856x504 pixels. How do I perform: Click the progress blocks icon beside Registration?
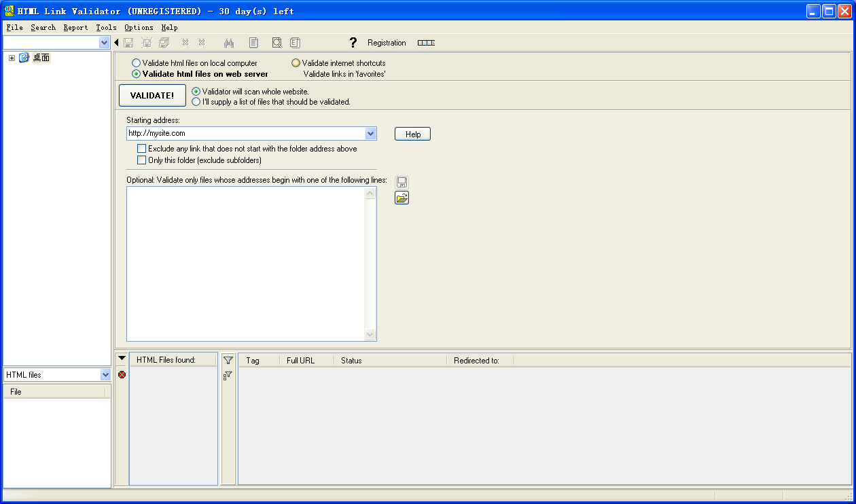(x=426, y=43)
